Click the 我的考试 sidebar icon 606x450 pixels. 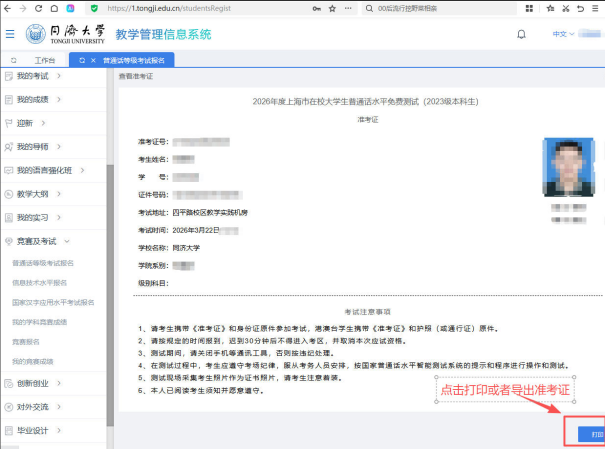click(9, 76)
